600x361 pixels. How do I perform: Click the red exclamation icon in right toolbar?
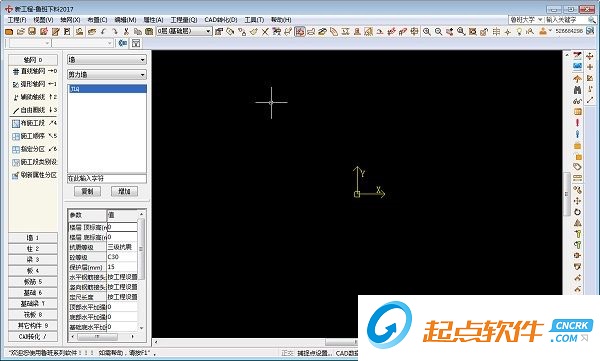click(577, 123)
